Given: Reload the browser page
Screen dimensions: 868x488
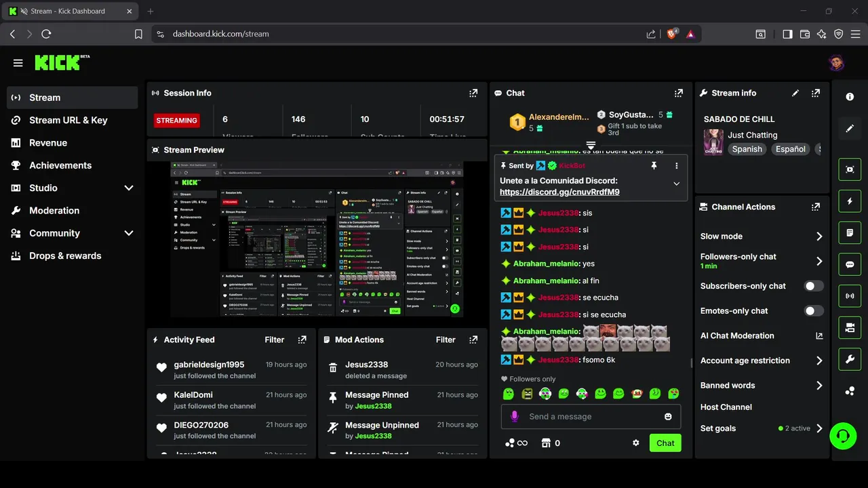Looking at the screenshot, I should 46,33.
